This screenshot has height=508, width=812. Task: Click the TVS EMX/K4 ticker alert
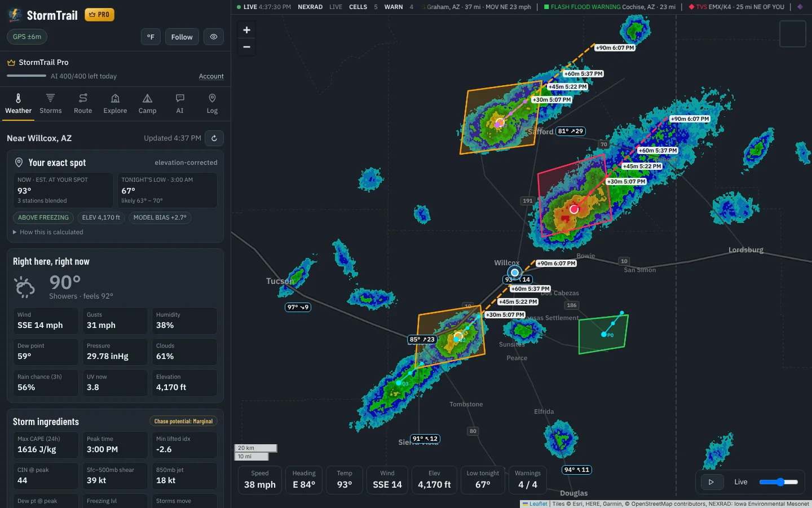point(736,7)
